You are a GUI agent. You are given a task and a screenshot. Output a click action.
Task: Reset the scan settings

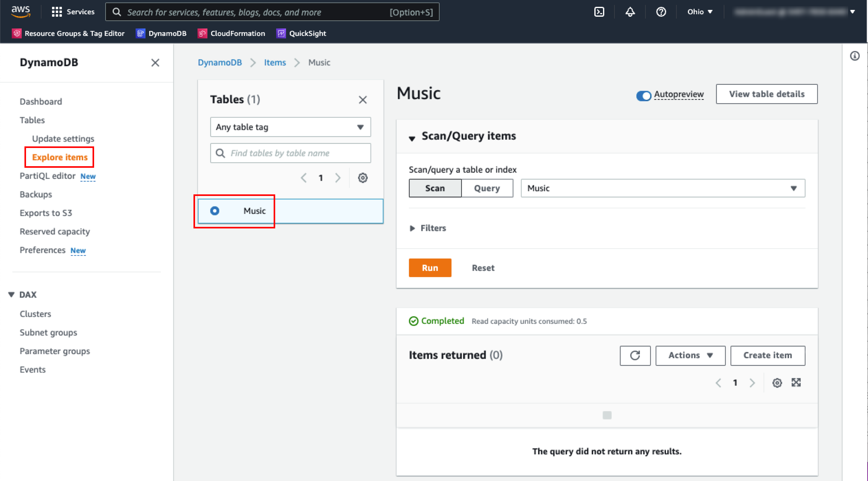483,268
